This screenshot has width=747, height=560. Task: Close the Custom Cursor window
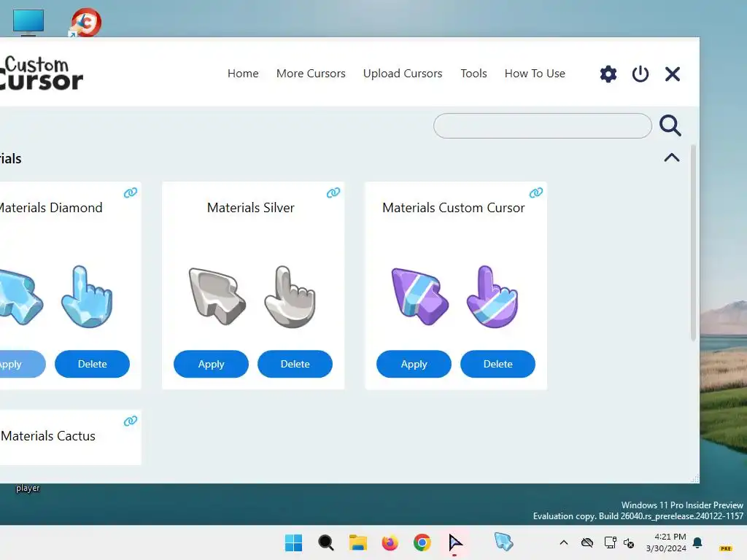point(672,74)
